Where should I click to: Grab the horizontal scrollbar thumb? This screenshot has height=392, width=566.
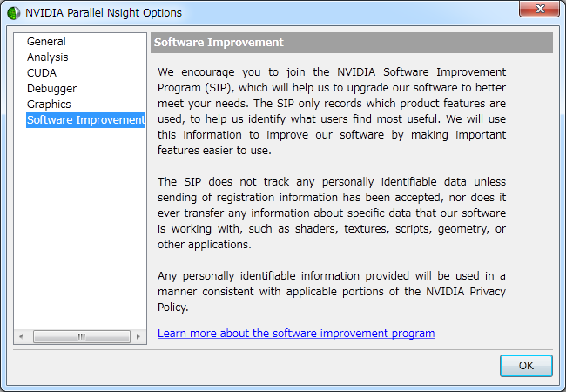tap(81, 336)
